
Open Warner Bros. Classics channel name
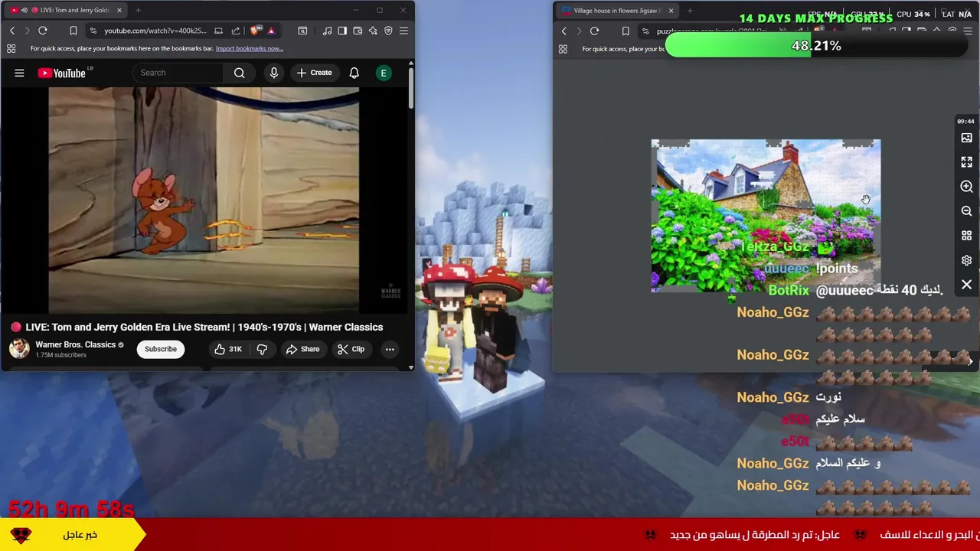(x=75, y=344)
